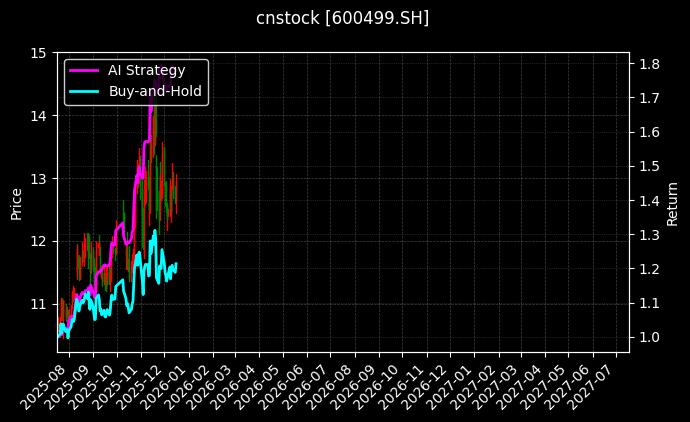This screenshot has height=422, width=690.
Task: Click the AI Strategy legend label
Action: (x=147, y=70)
